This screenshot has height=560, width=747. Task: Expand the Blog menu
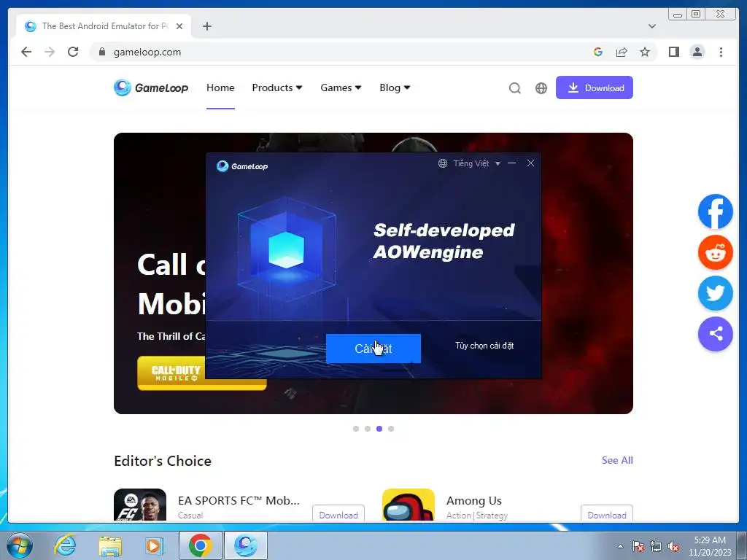point(395,87)
